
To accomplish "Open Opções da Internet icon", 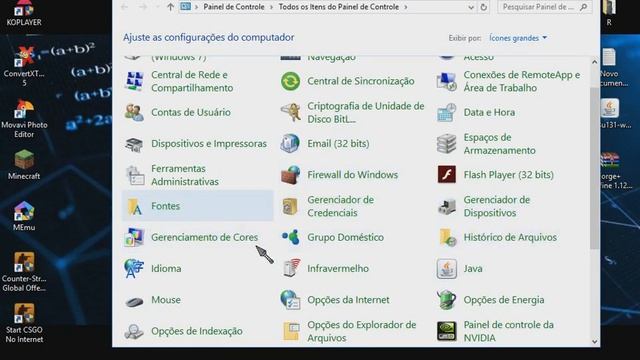I will (x=291, y=300).
